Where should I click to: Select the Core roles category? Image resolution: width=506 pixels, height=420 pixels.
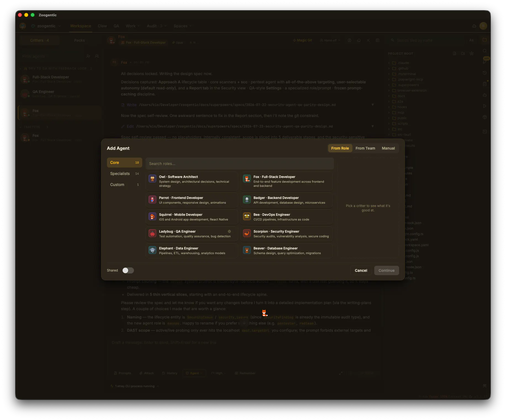point(124,163)
